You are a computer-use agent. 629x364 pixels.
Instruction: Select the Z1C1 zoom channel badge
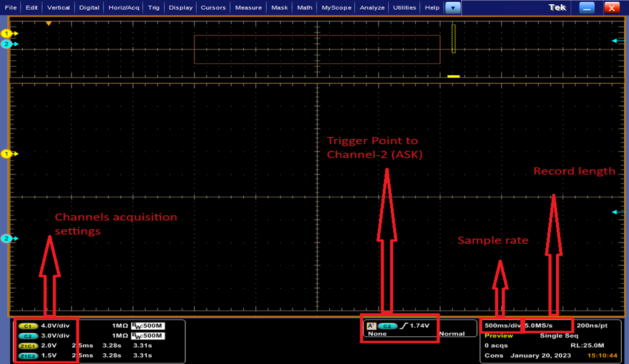tap(26, 346)
